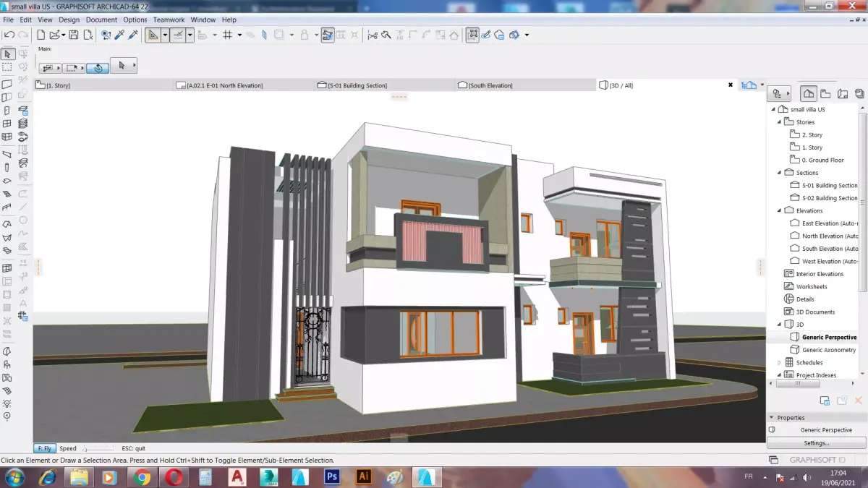Switch to the S-01 Building Section tab
Viewport: 868px width, 488px height.
pos(383,85)
